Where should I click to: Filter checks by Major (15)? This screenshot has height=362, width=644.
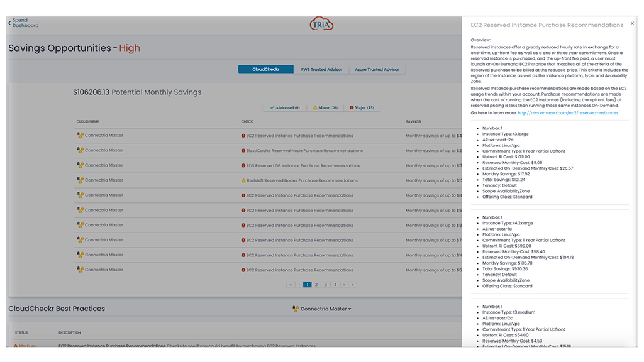click(362, 107)
